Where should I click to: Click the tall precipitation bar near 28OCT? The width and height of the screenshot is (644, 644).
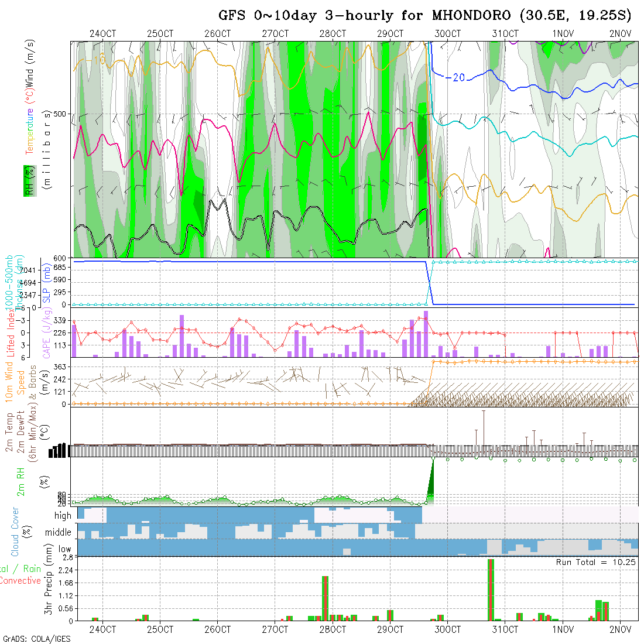(x=325, y=597)
